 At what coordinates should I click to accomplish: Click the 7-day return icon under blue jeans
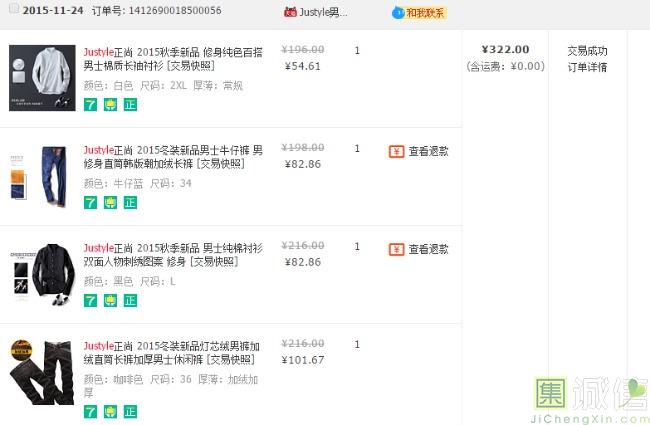tap(90, 202)
